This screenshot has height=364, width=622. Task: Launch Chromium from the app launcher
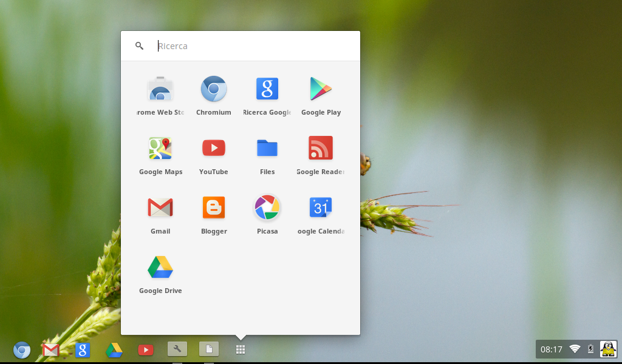214,89
